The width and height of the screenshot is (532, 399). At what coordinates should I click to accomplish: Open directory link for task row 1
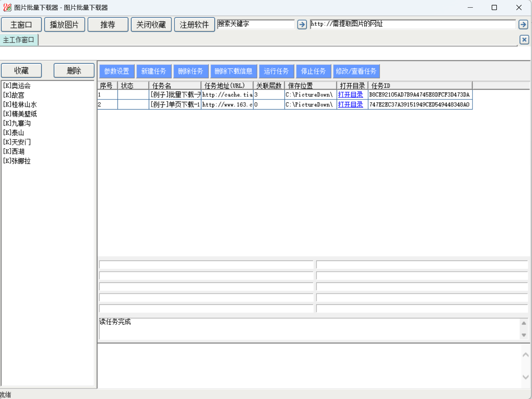pos(350,95)
